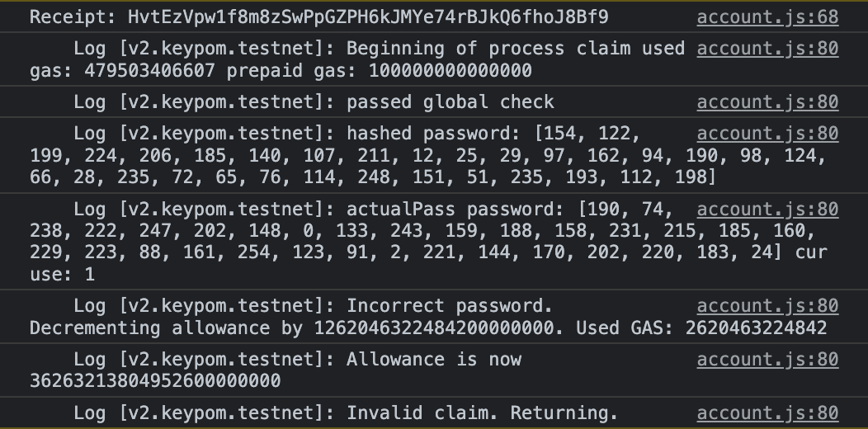
Task: Open account.js:80 link beside actualPass password log
Action: (x=767, y=210)
